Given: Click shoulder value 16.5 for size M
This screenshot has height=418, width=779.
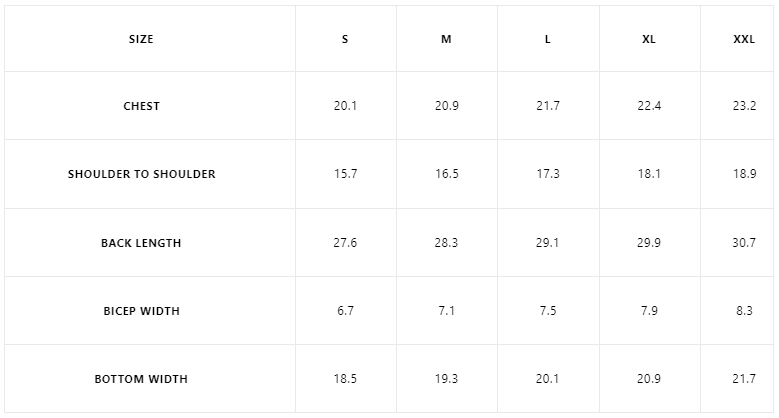Looking at the screenshot, I should 446,174.
